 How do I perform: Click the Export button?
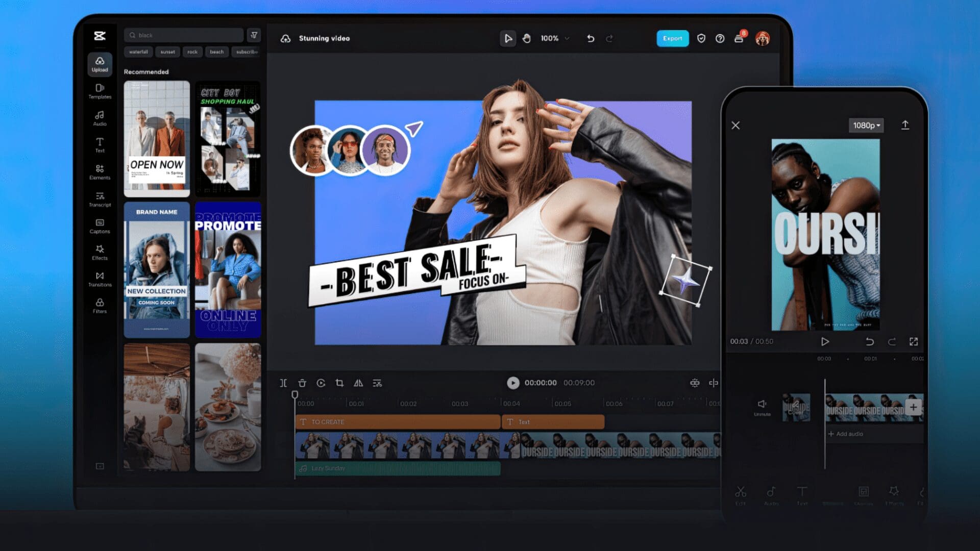coord(672,38)
